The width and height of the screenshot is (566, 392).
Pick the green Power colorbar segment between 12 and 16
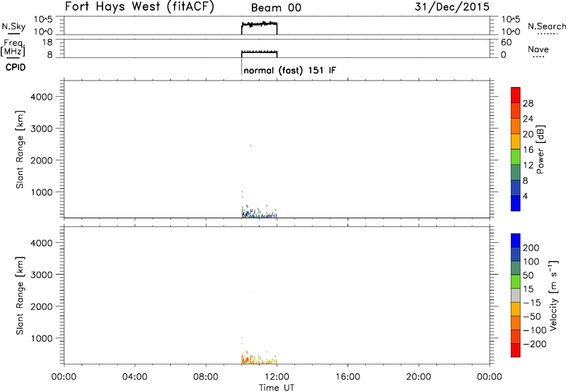516,156
